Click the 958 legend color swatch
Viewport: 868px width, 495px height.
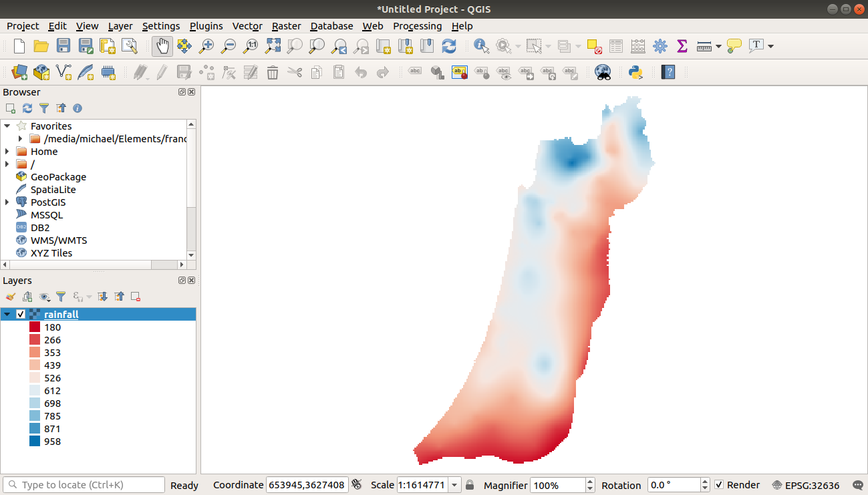35,442
